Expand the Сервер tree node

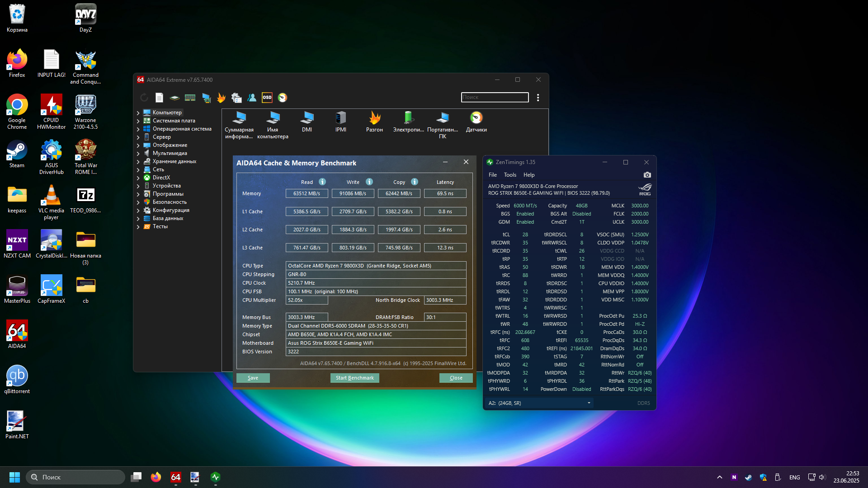(138, 137)
